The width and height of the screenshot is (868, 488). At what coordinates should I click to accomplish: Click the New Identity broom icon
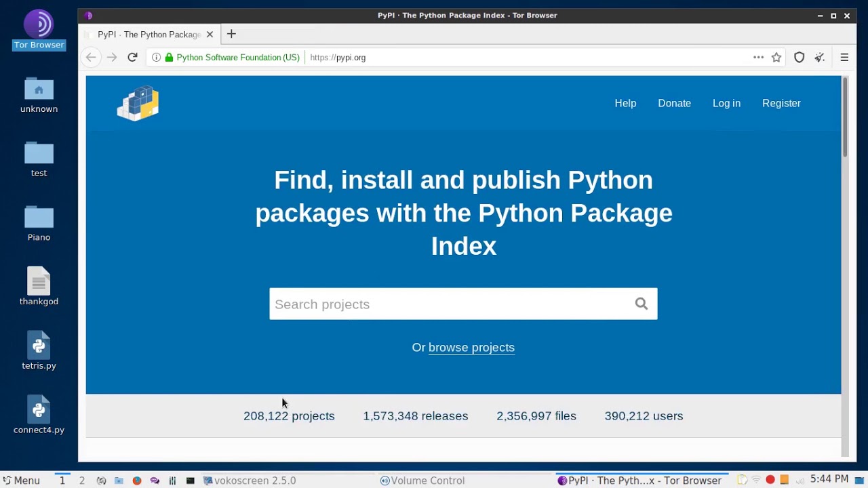point(820,58)
